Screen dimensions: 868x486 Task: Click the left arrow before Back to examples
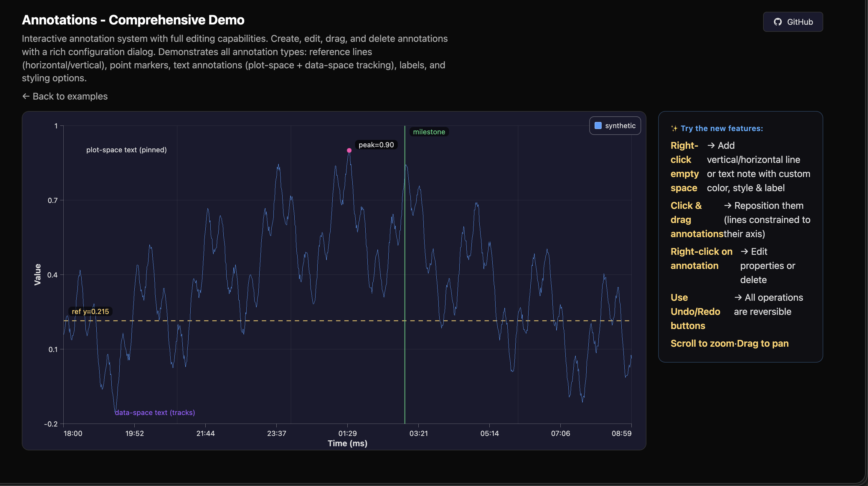pyautogui.click(x=26, y=96)
